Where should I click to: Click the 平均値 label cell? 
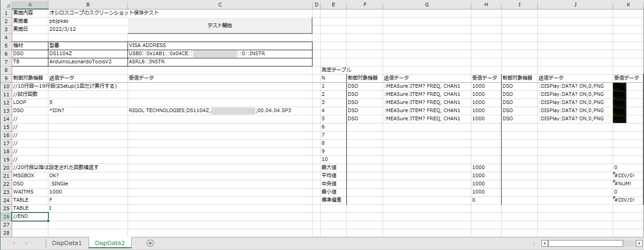point(333,176)
